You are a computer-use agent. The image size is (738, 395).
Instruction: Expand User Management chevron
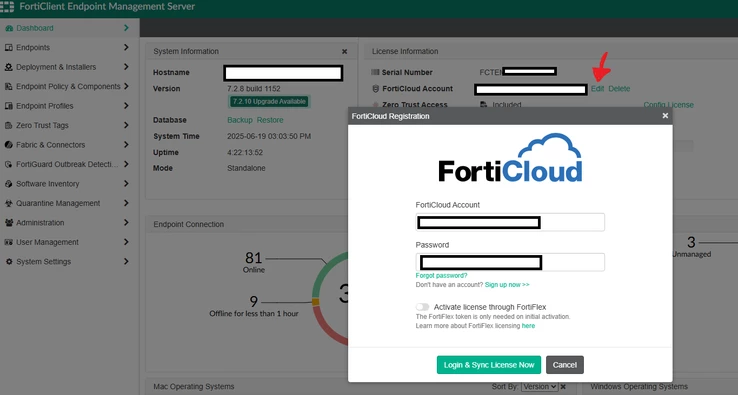tap(126, 242)
